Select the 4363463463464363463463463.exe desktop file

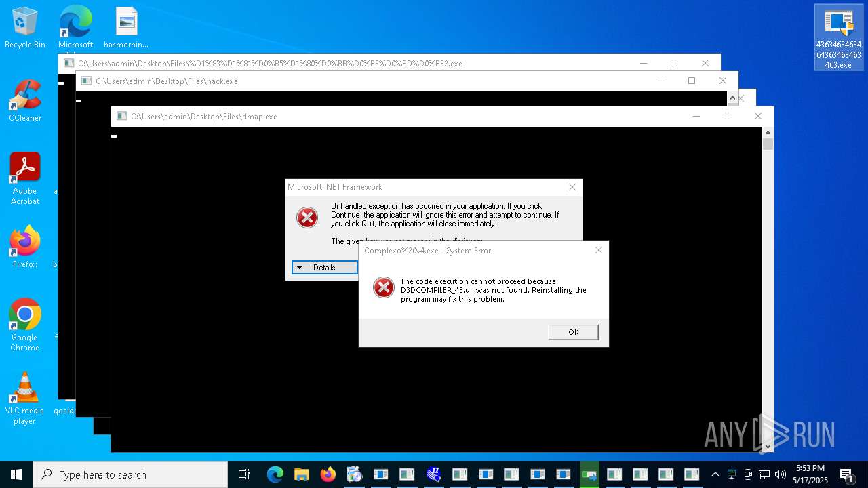(838, 38)
